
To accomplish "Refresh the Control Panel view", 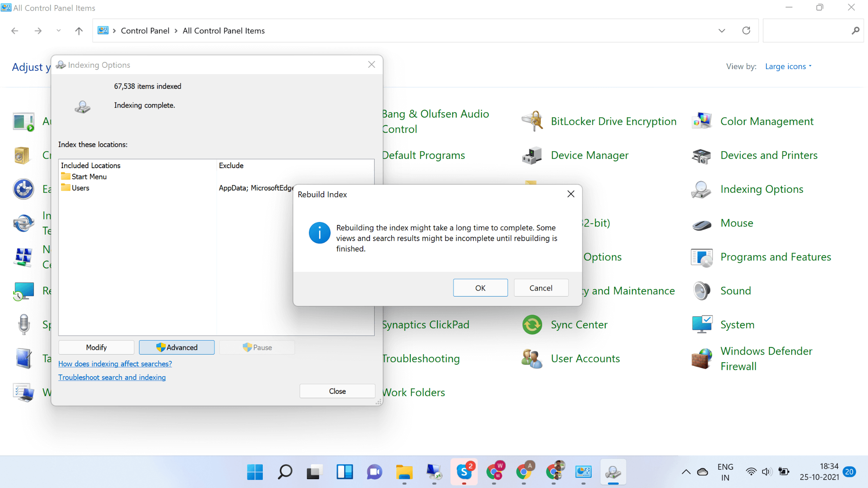I will click(746, 30).
